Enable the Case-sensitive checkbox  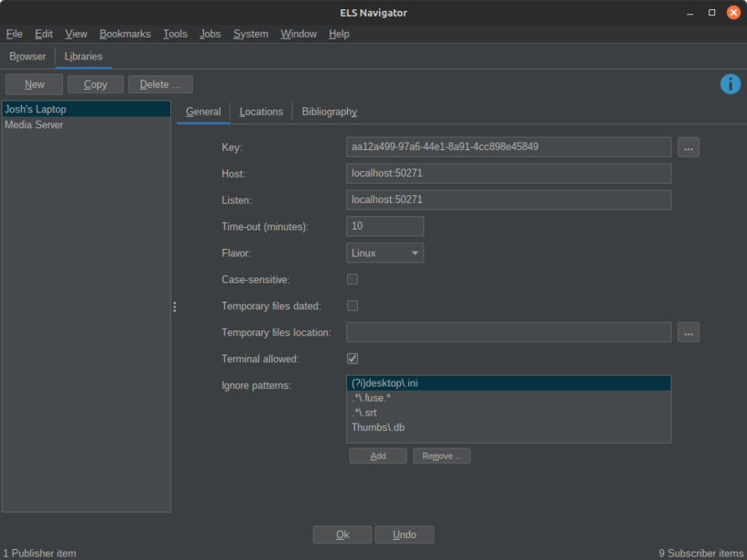(x=352, y=279)
